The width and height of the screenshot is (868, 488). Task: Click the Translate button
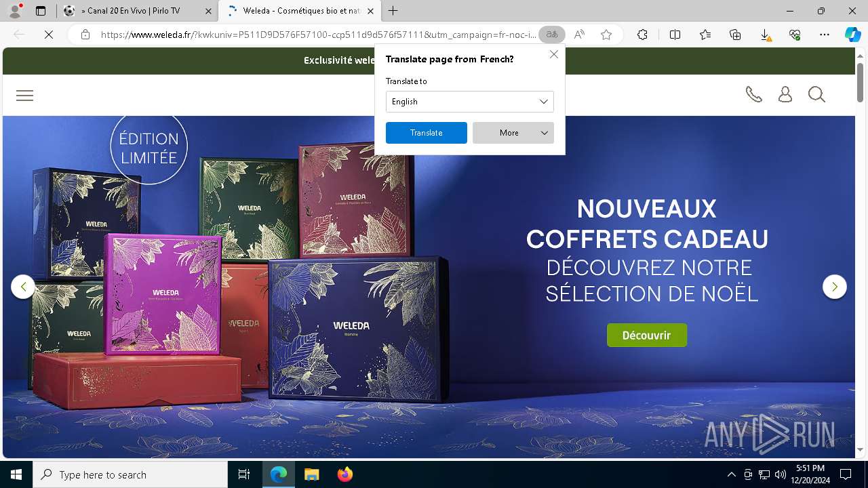[427, 133]
